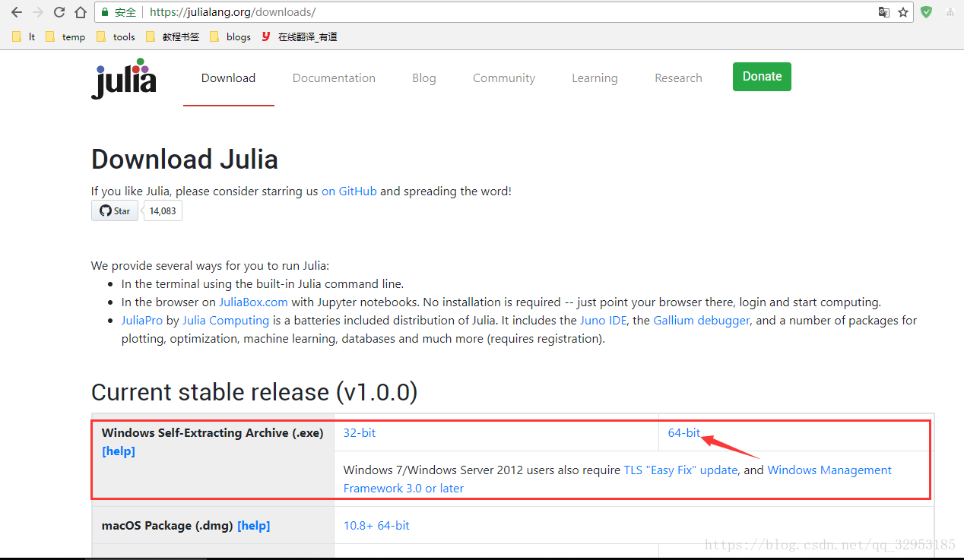Select the Download nav tab
The width and height of the screenshot is (964, 560).
[228, 78]
